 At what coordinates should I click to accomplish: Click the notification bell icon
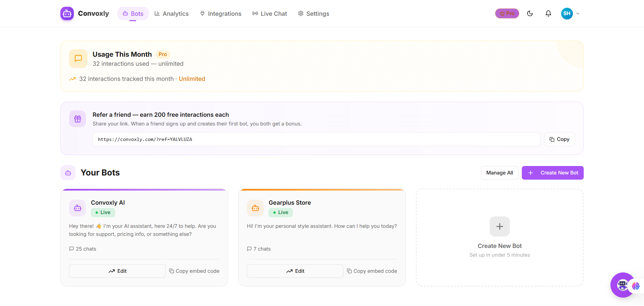pyautogui.click(x=548, y=13)
